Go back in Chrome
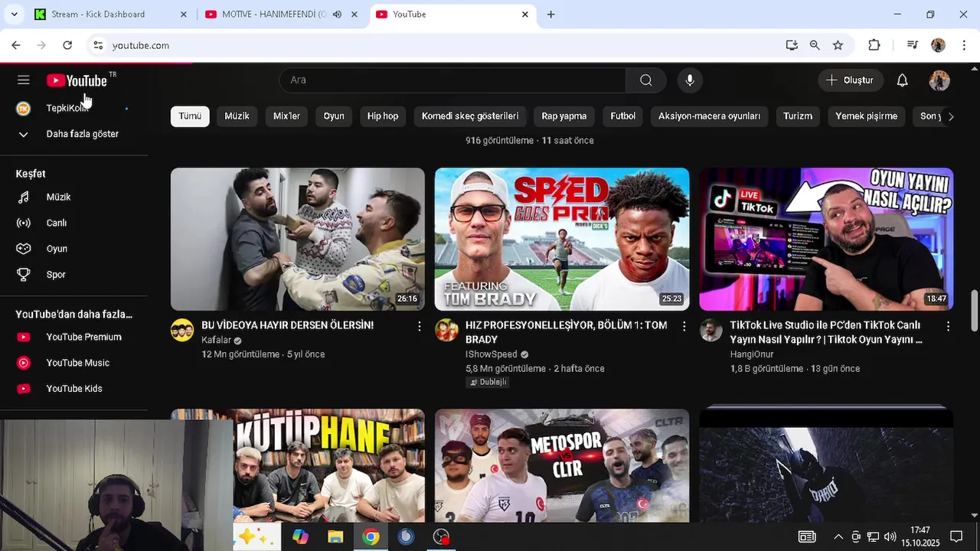Screen dimensions: 980x551 16,45
